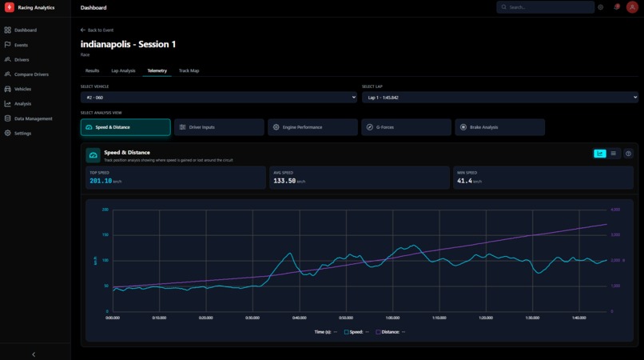Collapse the sidebar with the chevron
644x360 pixels.
(34, 354)
